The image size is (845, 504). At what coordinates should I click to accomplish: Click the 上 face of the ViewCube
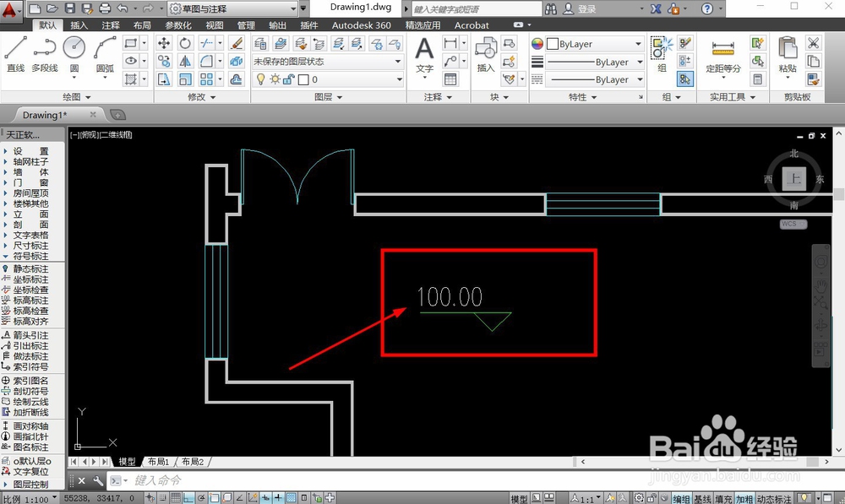coord(793,179)
